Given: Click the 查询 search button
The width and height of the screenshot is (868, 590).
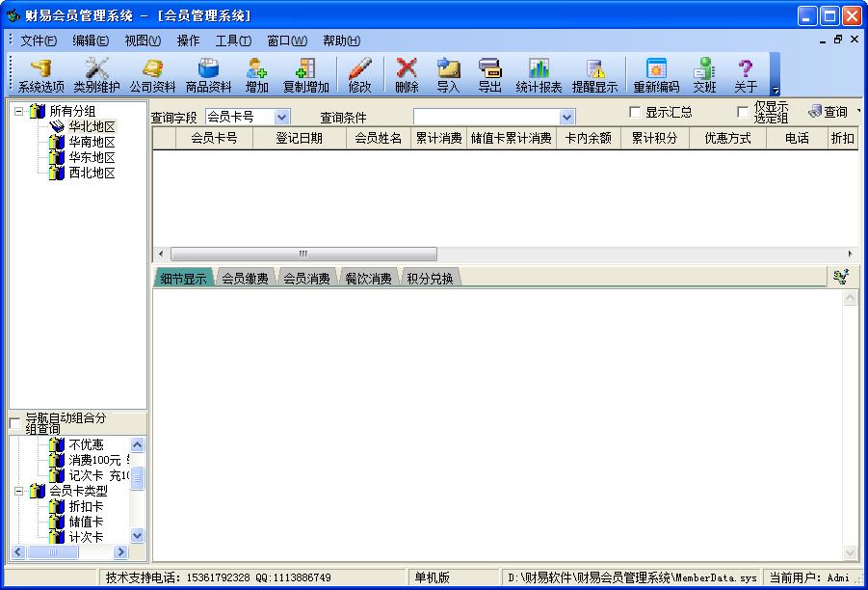Looking at the screenshot, I should (830, 111).
